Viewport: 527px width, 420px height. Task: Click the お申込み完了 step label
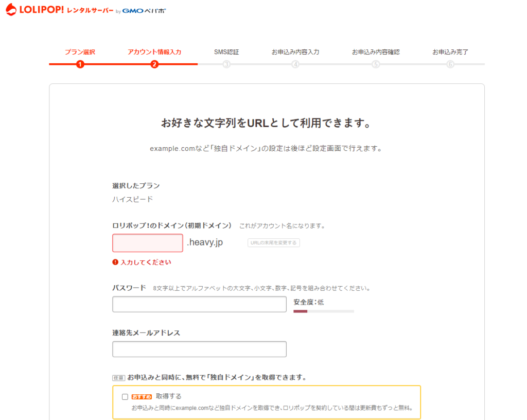tap(450, 52)
